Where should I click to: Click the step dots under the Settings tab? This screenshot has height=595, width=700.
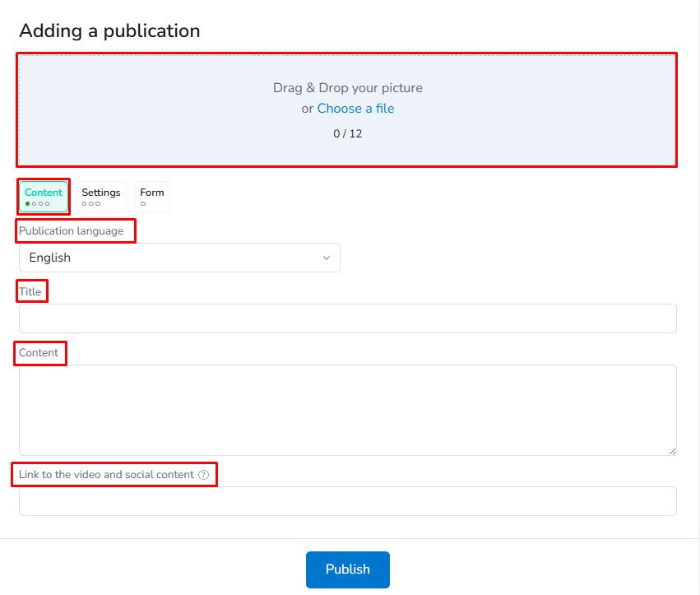click(x=91, y=203)
